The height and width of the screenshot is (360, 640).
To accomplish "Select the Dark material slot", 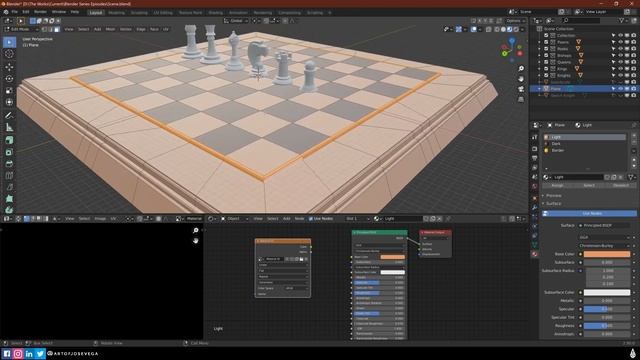I will [584, 144].
